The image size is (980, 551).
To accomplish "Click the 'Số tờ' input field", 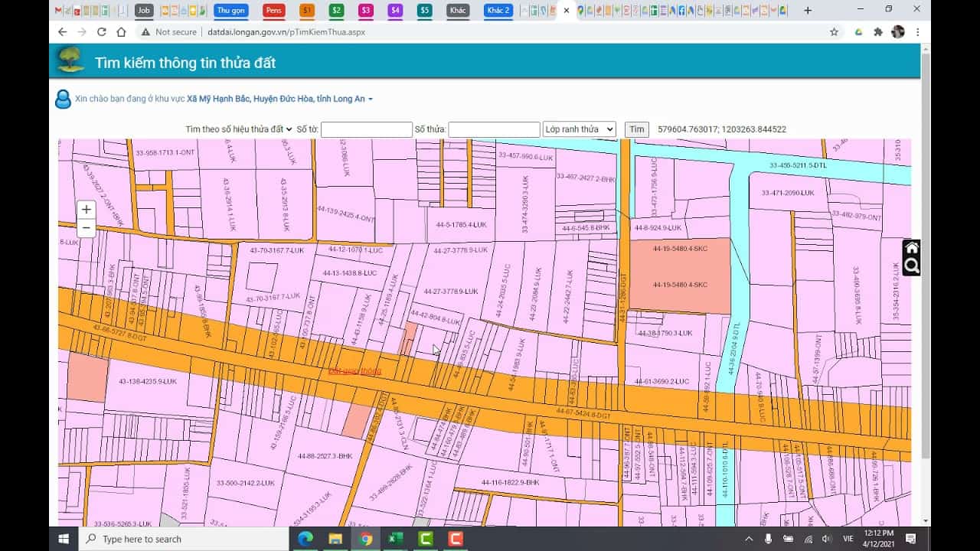I will click(x=366, y=129).
